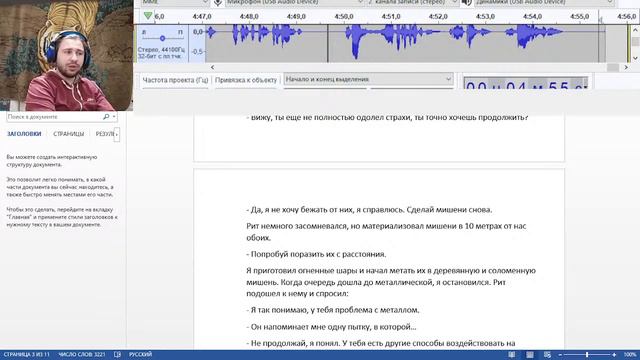Click the РУССКИЙ language indicator
The height and width of the screenshot is (360, 640).
coord(140,354)
